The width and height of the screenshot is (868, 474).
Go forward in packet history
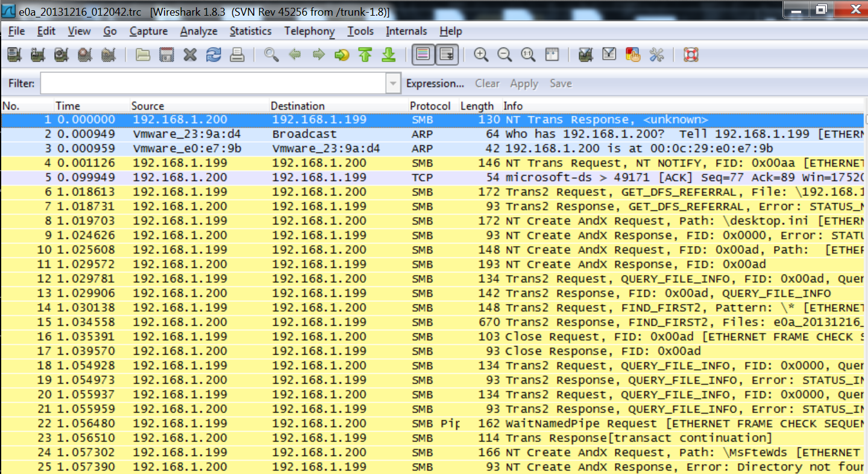[x=318, y=55]
